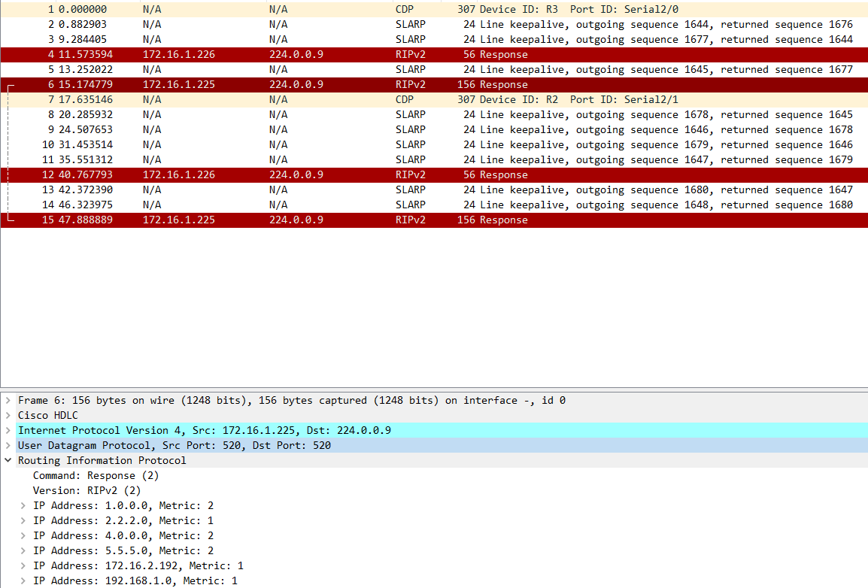Viewport: 868px width, 588px height.
Task: Expand IP Address 4.0.0.0 entry
Action: click(23, 535)
